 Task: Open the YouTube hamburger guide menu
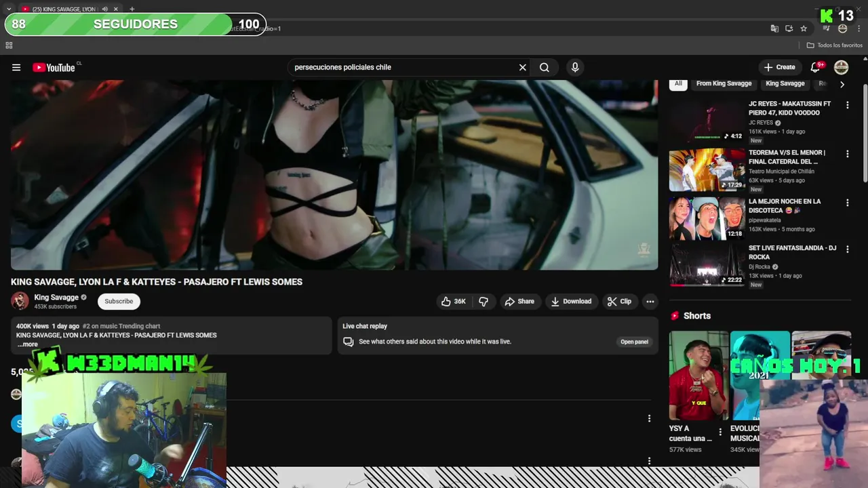[16, 67]
